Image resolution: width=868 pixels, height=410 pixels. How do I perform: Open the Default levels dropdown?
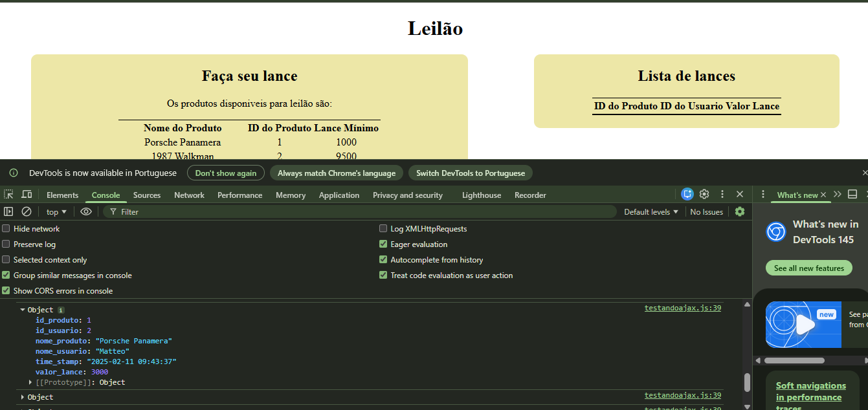[651, 212]
